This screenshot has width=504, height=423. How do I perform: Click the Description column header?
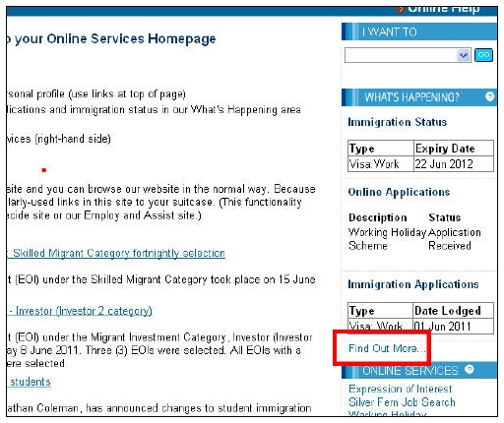click(x=378, y=217)
